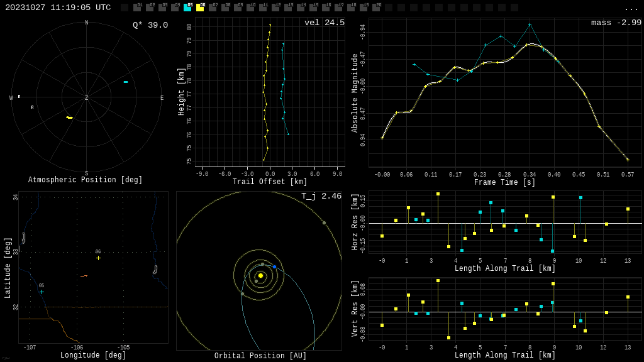Click the cyan station 05 cross on the map
The height and width of the screenshot is (362, 644).
(42, 292)
